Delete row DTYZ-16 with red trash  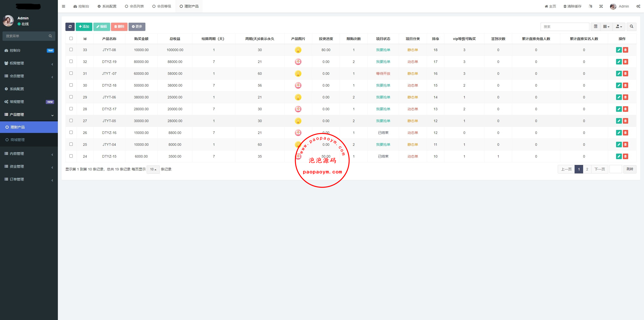(x=625, y=133)
